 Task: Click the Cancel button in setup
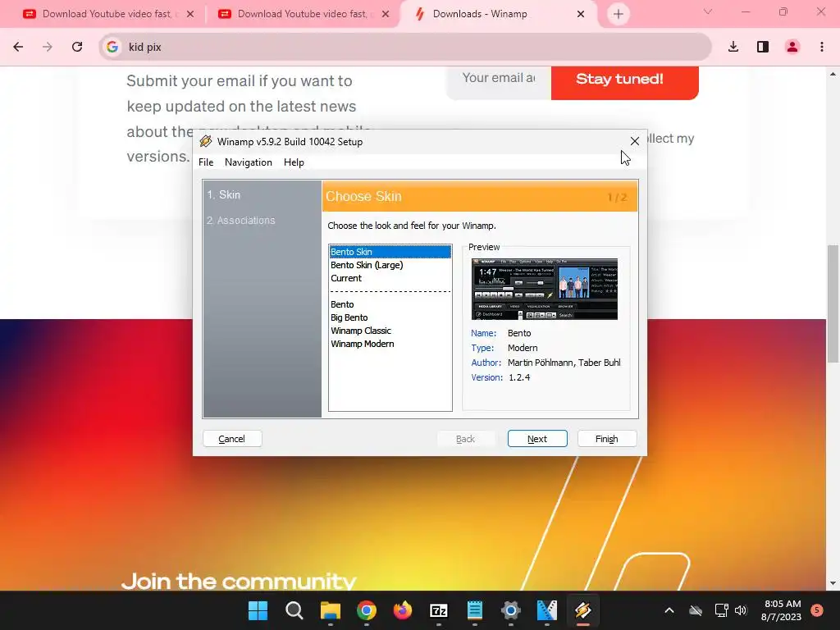click(x=232, y=439)
